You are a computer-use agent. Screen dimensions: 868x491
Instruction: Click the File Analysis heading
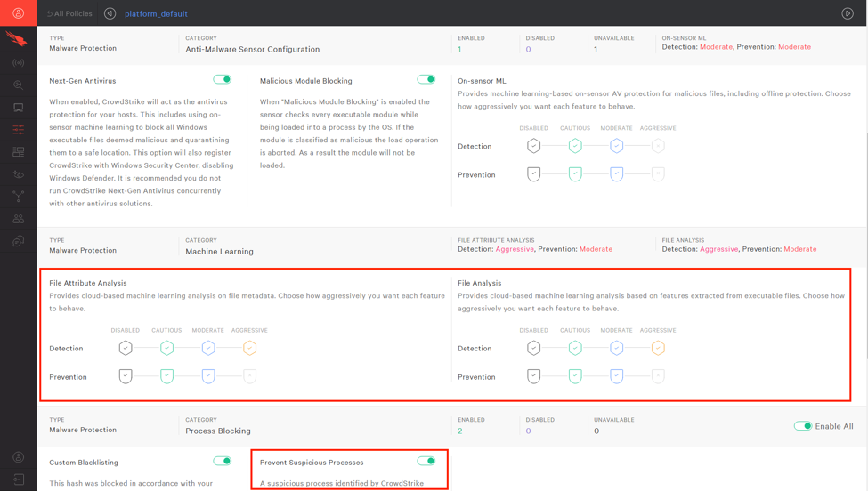pos(479,283)
